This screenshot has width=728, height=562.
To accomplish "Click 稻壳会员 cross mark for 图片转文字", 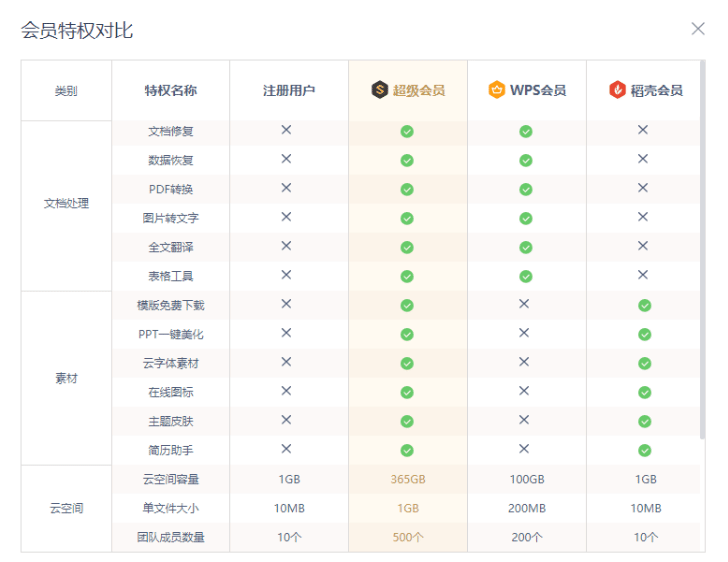I will tap(643, 216).
